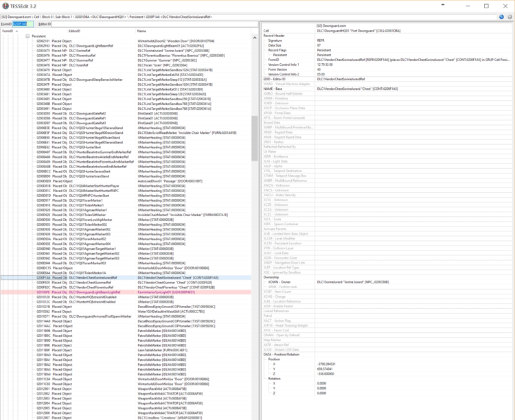Select the DLC1GunmarRef placed NPC row
The width and height of the screenshot is (515, 420).
(x=126, y=60)
